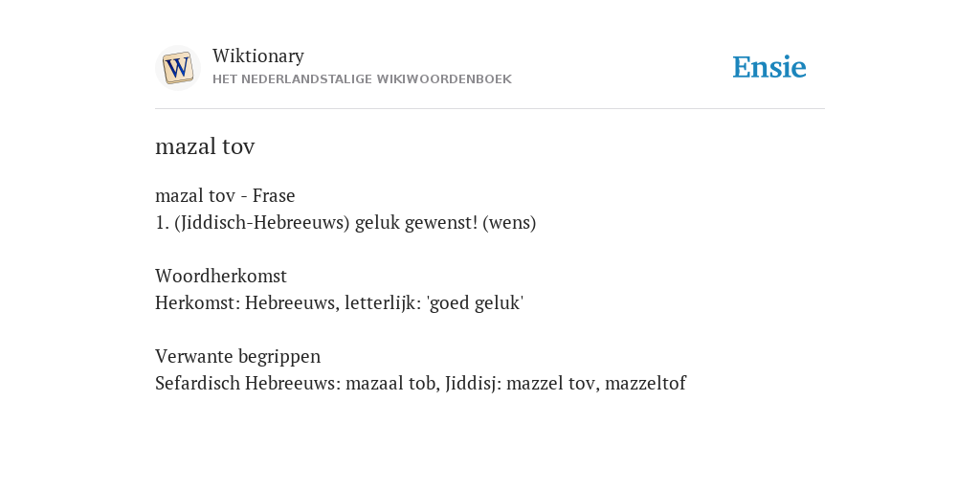The width and height of the screenshot is (980, 490).
Task: Click the '(wens)' tag in the definition
Action: (x=509, y=223)
